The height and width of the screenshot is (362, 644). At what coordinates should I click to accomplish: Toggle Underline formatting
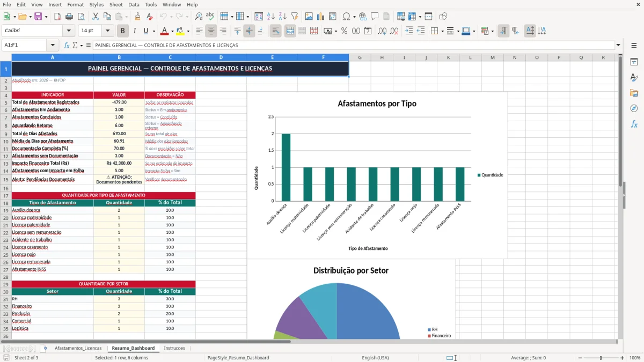point(146,31)
